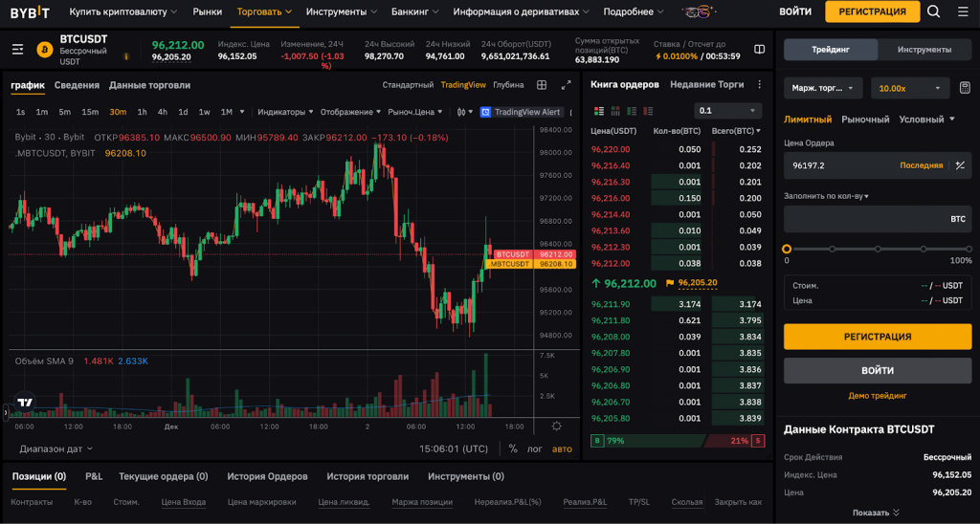Viewport: 980px width, 524px height.
Task: Select the vertical columns order book view
Action: (615, 111)
